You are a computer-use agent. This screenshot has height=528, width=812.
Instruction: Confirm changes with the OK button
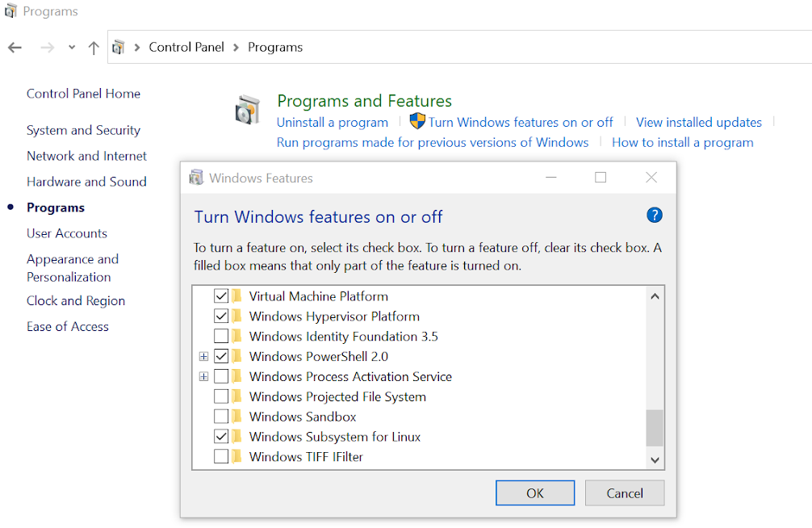[535, 492]
